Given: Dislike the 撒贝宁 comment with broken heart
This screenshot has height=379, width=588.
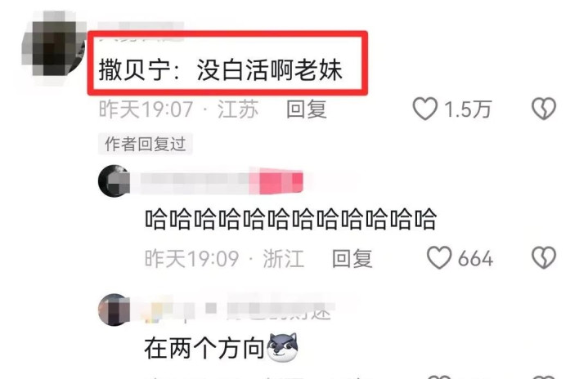Looking at the screenshot, I should point(544,109).
